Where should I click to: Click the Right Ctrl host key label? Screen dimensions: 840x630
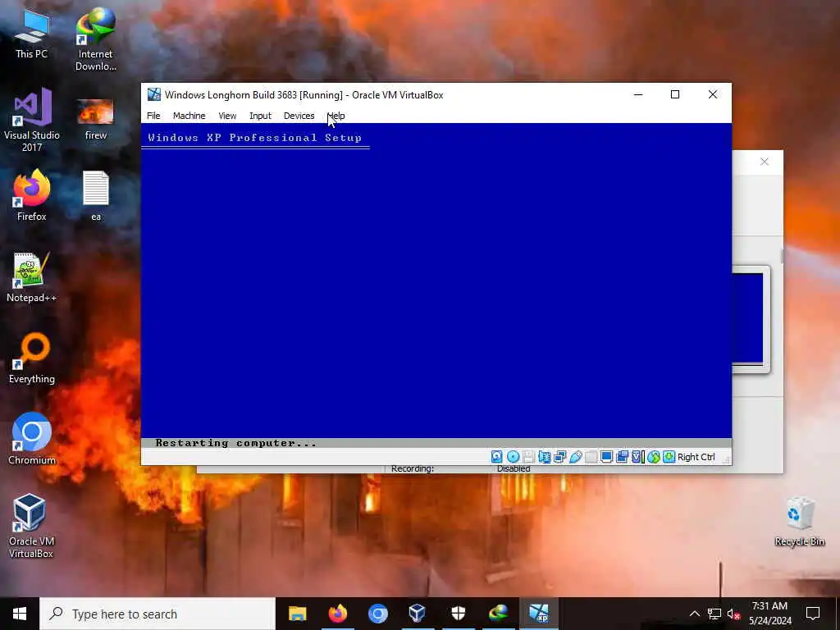click(696, 457)
